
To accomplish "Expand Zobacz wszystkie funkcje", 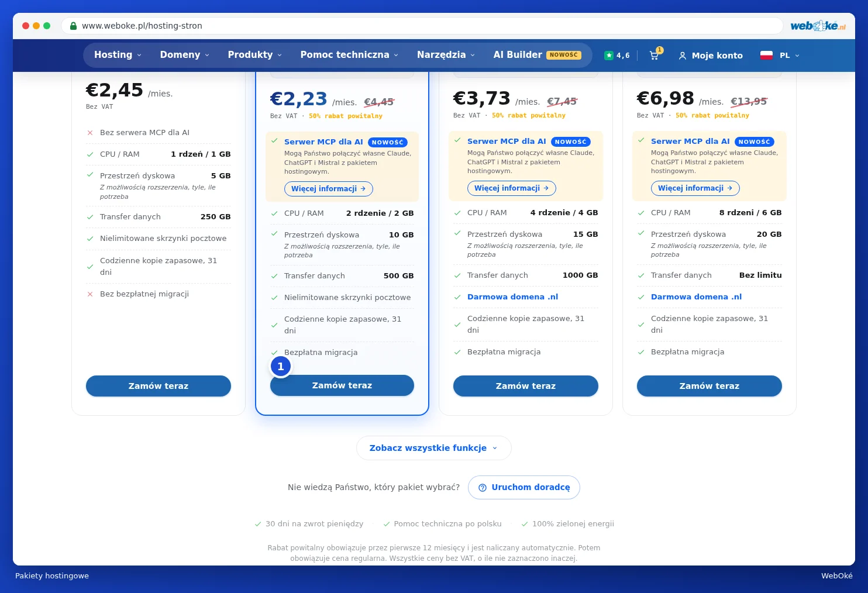I will 433,448.
